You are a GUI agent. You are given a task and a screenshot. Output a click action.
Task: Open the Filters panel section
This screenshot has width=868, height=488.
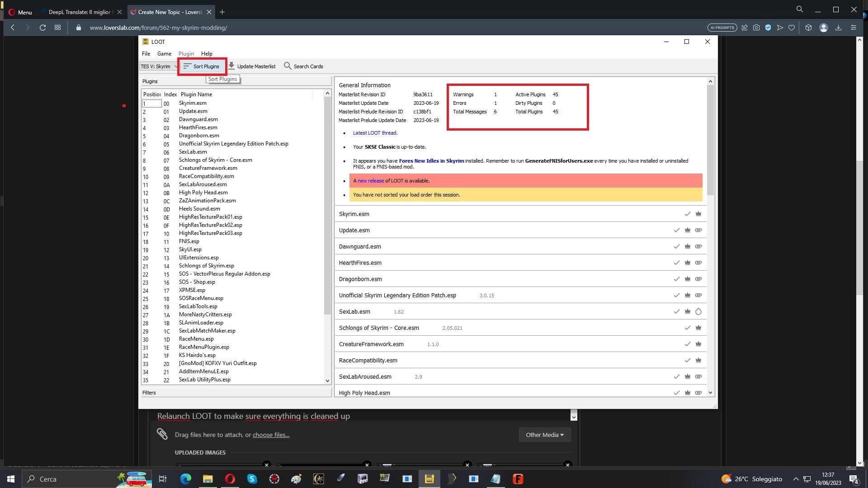[x=236, y=393]
